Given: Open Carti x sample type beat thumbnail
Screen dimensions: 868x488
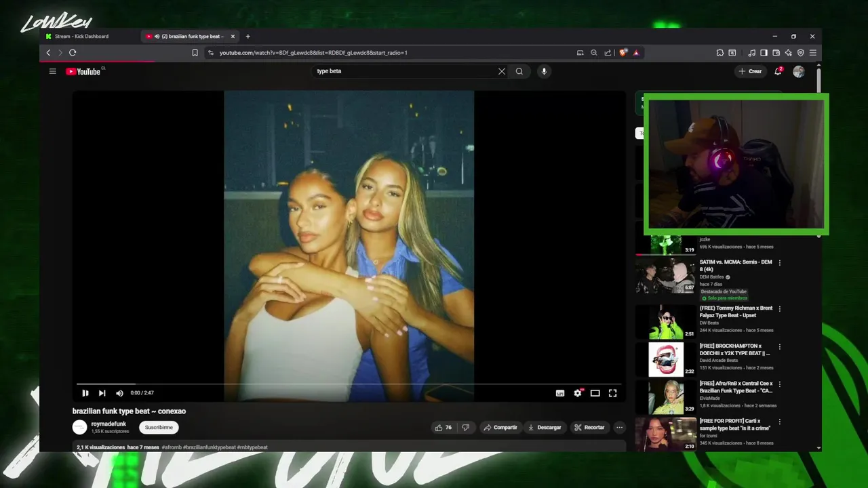Looking at the screenshot, I should [666, 434].
